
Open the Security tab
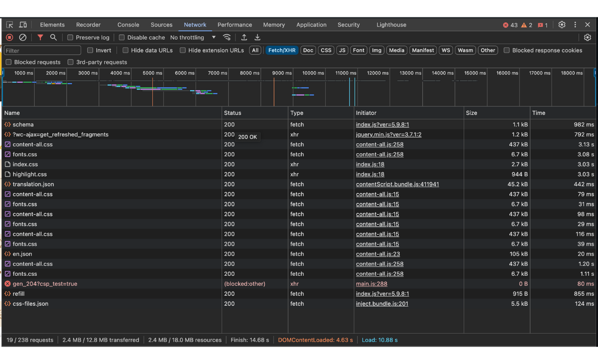[349, 25]
